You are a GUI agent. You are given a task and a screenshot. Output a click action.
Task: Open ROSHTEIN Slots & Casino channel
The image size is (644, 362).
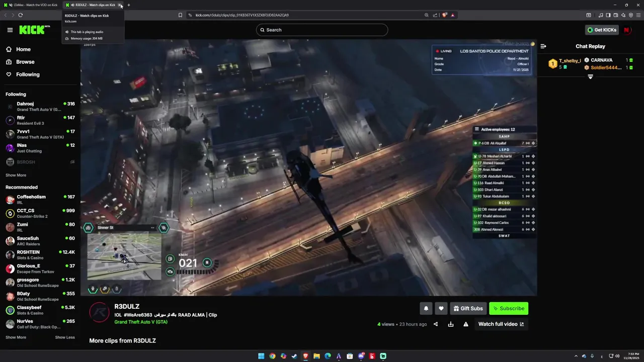coord(40,255)
